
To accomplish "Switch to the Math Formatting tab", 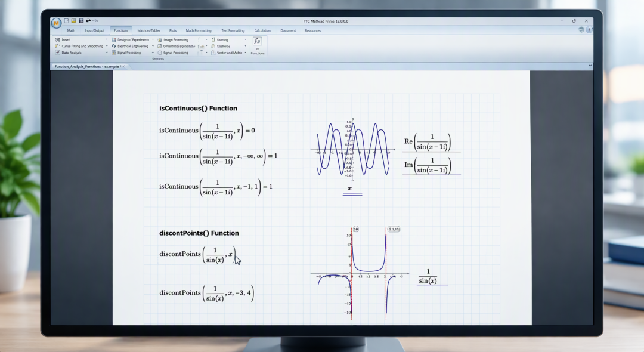I will click(x=199, y=30).
